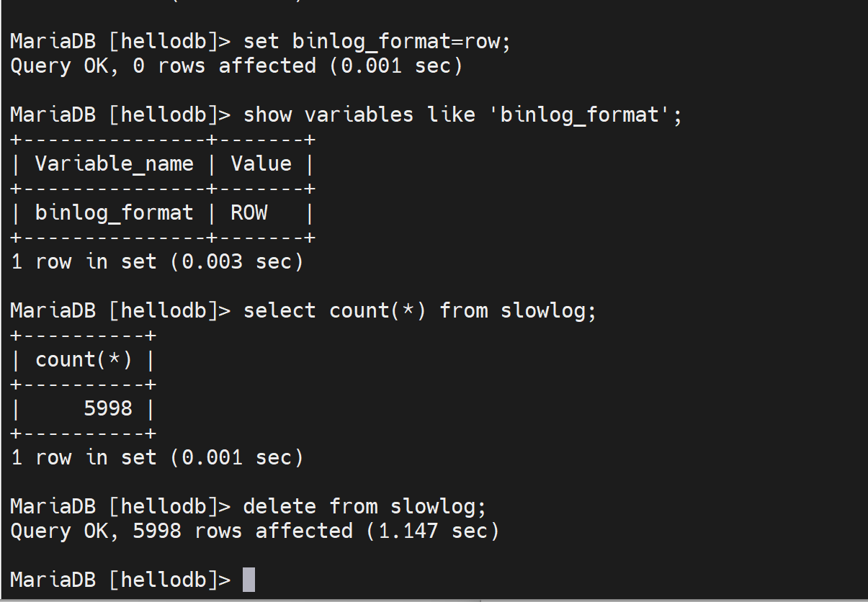Click the 5998 count result value
The width and height of the screenshot is (868, 602).
(108, 408)
